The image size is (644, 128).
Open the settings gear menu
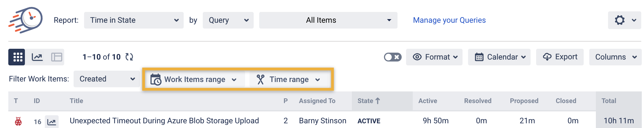(624, 20)
